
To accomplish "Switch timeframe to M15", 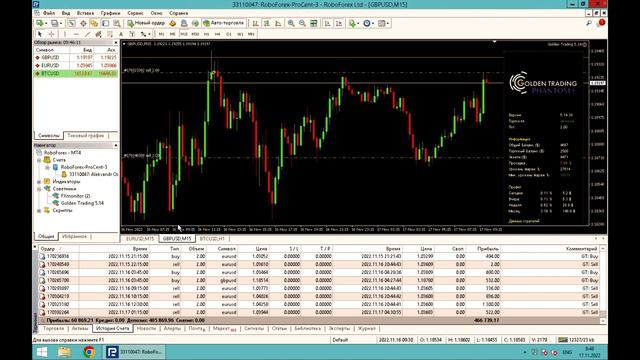I will pos(184,34).
